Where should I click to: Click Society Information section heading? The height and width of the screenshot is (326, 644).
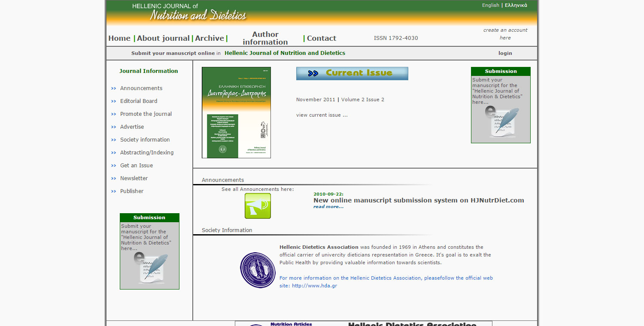(x=227, y=230)
